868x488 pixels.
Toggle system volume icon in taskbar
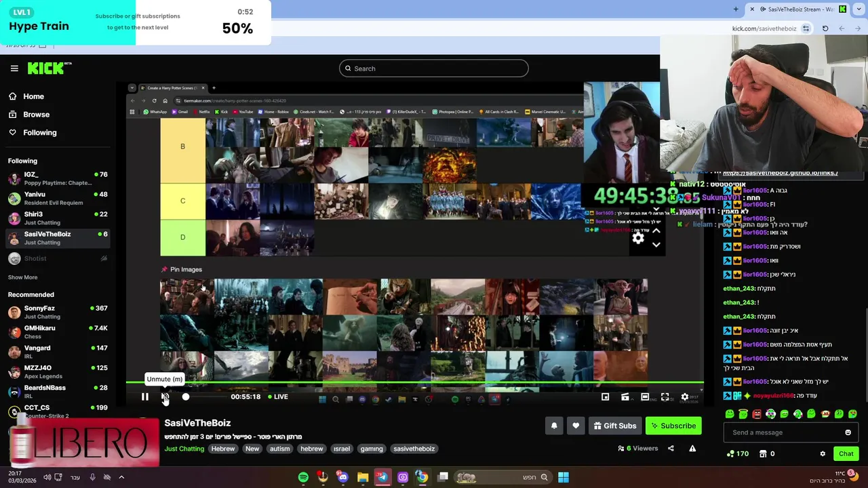pyautogui.click(x=47, y=477)
